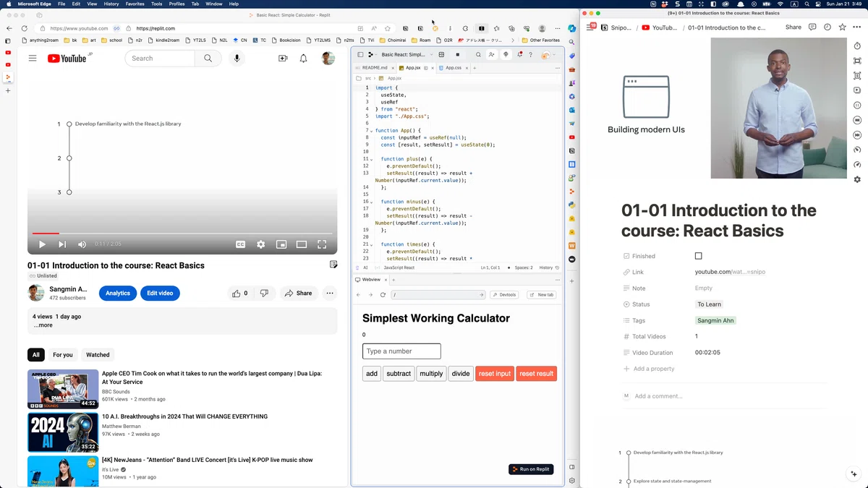Invite collaborators in Replit
The width and height of the screenshot is (868, 488).
tap(492, 54)
